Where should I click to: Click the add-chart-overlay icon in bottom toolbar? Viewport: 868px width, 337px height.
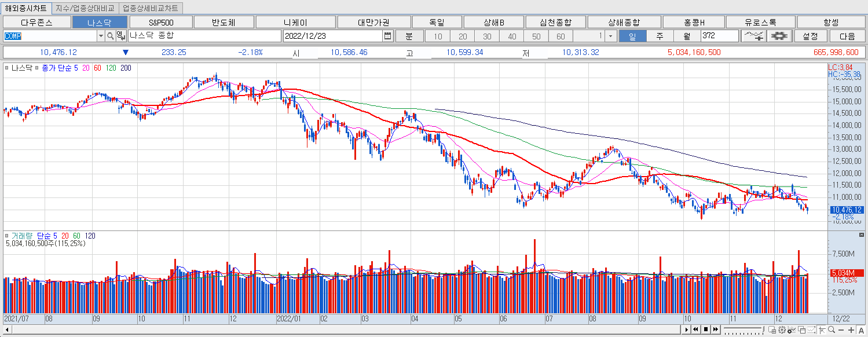point(791,329)
